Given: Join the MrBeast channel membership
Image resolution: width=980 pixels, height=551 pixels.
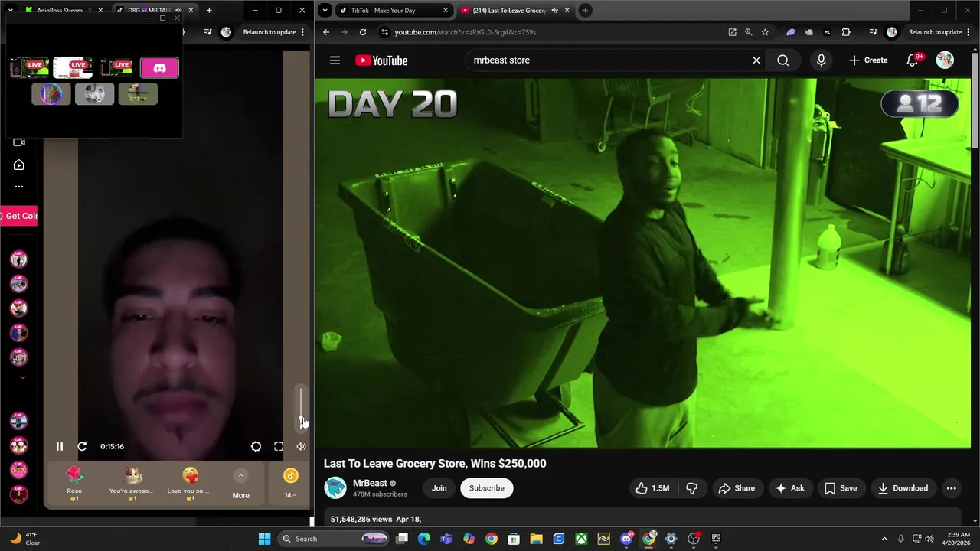Looking at the screenshot, I should pyautogui.click(x=439, y=488).
